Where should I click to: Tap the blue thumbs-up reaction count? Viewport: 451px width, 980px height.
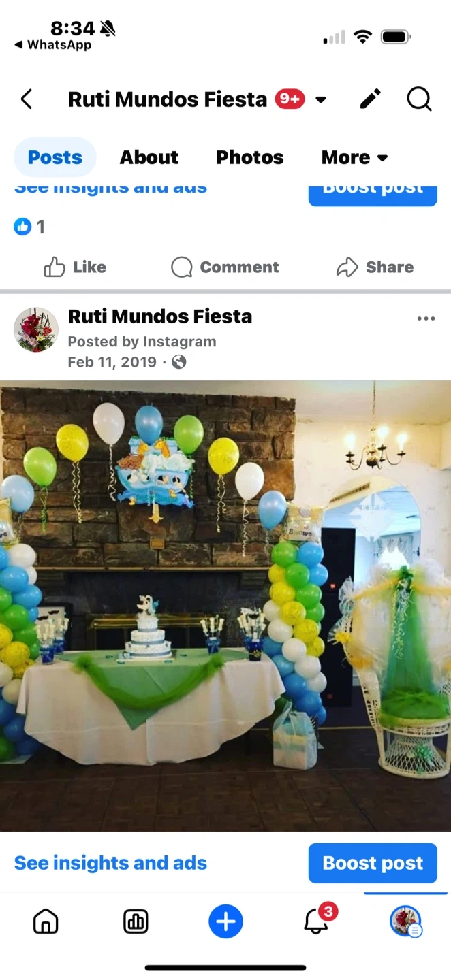click(29, 227)
